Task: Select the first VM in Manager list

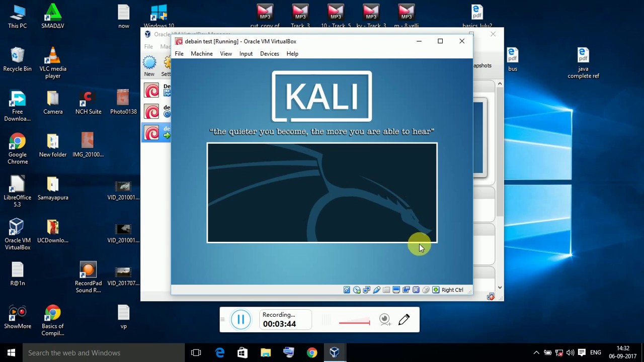Action: pyautogui.click(x=156, y=90)
